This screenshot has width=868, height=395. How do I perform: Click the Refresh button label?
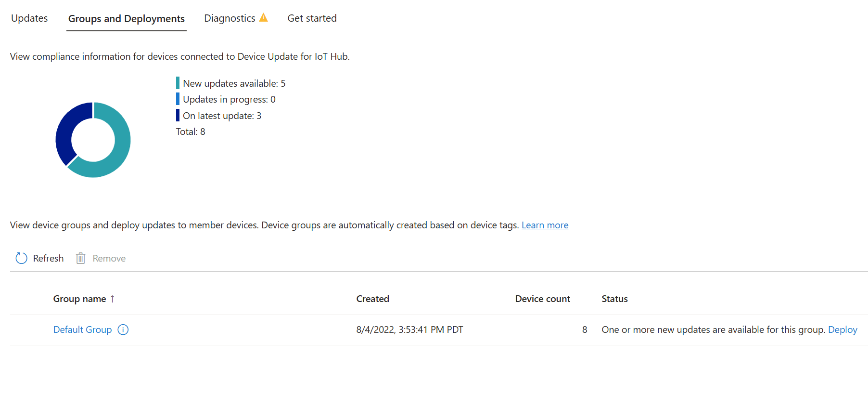[x=48, y=258]
